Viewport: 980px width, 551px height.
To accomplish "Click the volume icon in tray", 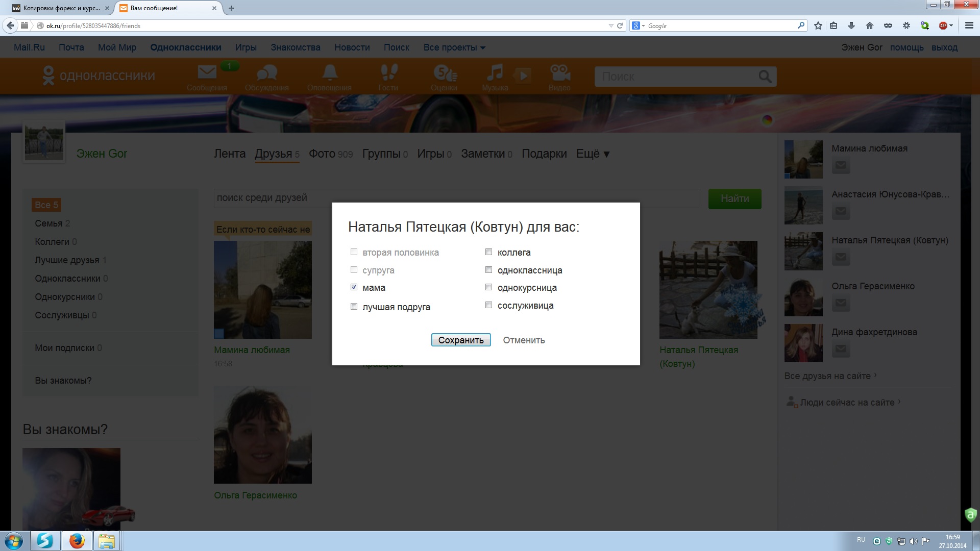I will [913, 541].
